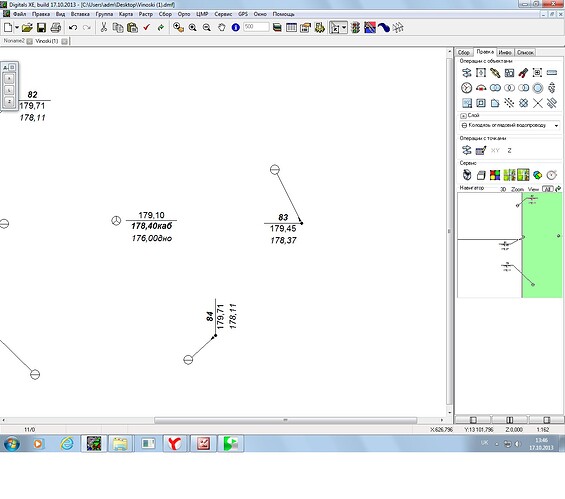This screenshot has height=499, width=565.
Task: Expand the arrow beside the New file icon
Action: [x=17, y=28]
